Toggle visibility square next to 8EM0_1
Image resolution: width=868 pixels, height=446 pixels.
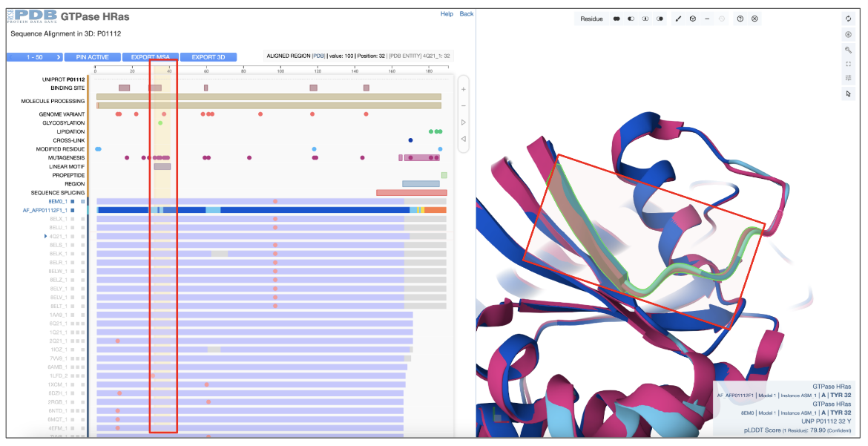73,201
